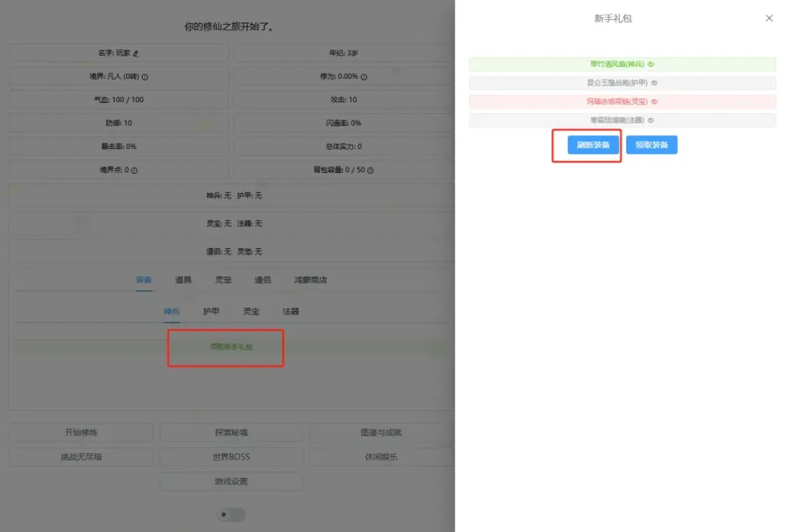
Task: Open the 鸿蒙商店 tab
Action: (x=311, y=279)
